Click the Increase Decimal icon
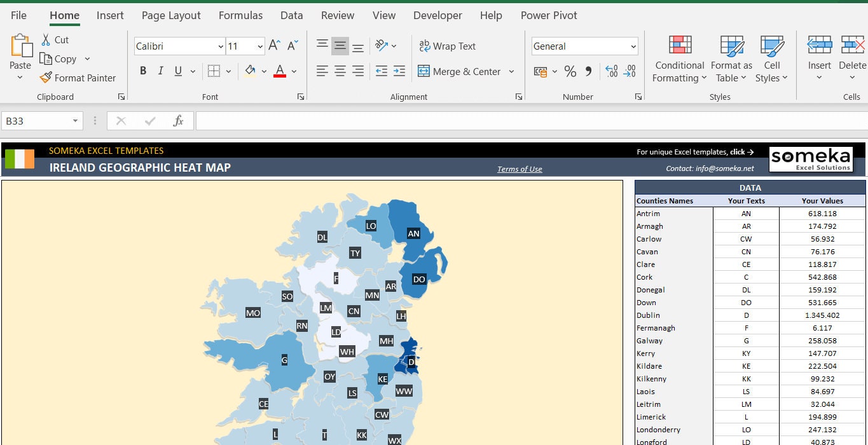The width and height of the screenshot is (868, 445). click(611, 71)
